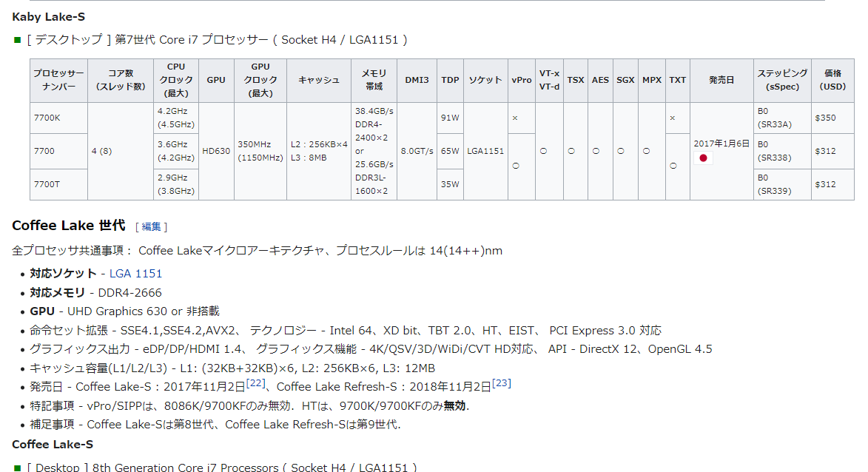Click the MPX column header
The width and height of the screenshot is (868, 472).
pyautogui.click(x=651, y=80)
